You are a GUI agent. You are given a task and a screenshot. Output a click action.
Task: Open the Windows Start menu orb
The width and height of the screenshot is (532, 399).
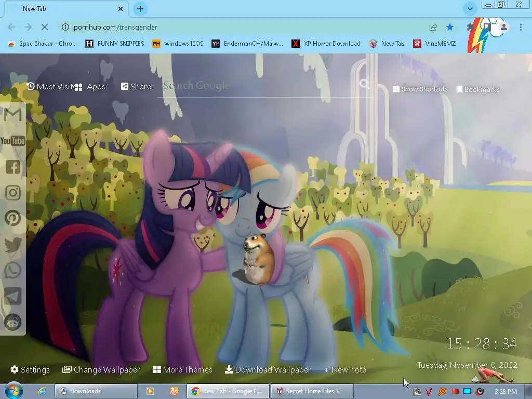click(x=14, y=391)
